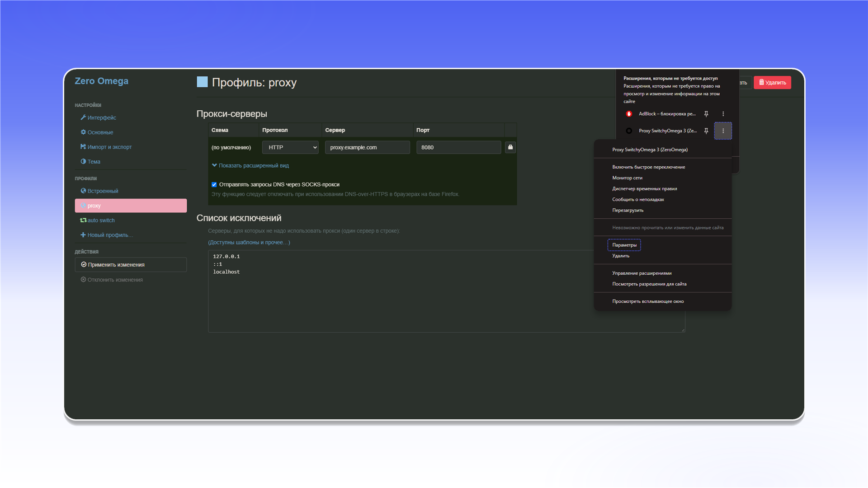This screenshot has height=488, width=868.
Task: Select 'Параметры' in context menu
Action: point(624,245)
